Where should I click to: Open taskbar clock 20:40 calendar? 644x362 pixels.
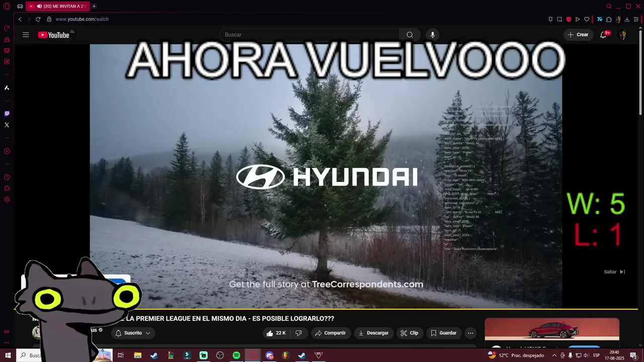pos(614,355)
